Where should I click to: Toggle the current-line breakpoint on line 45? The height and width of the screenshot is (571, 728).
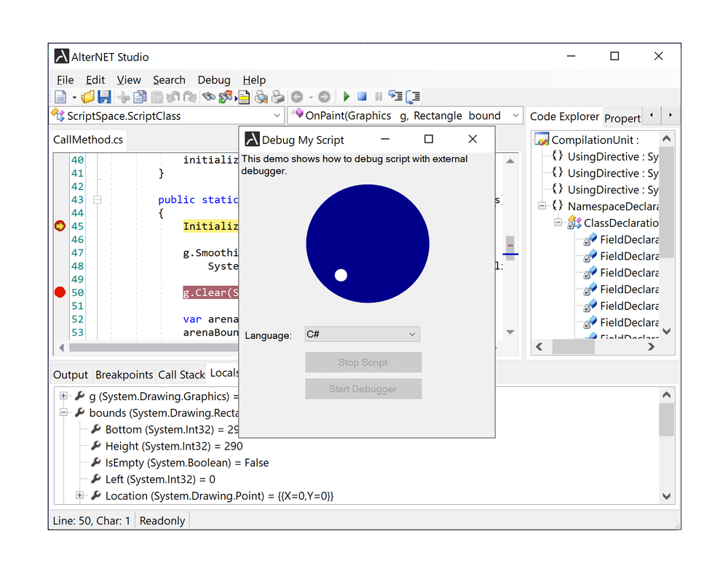pyautogui.click(x=60, y=226)
